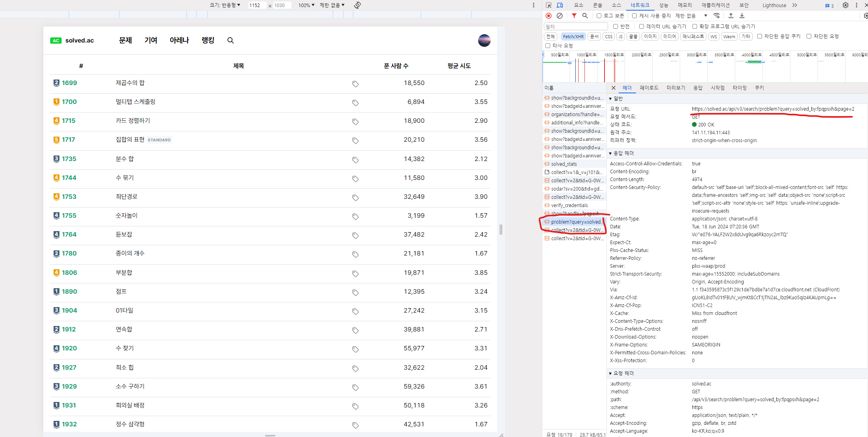
Task: Toggle the device toolbar icon
Action: 560,5
